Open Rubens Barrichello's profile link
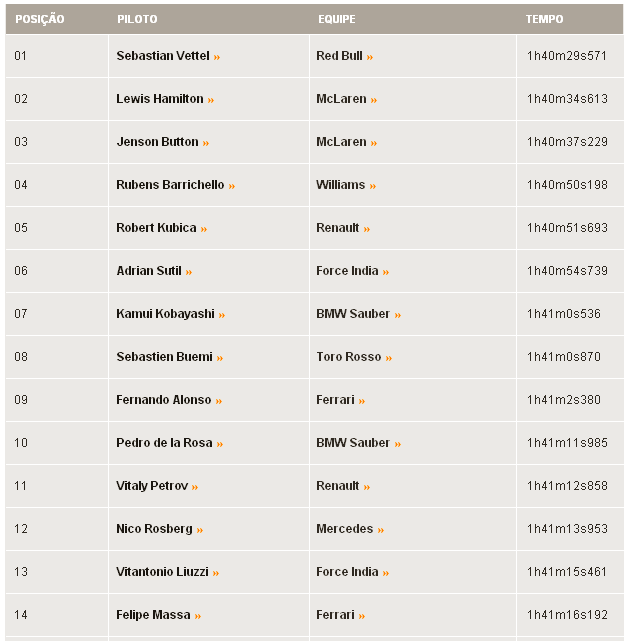Screen dimensions: 624x641 coord(170,185)
